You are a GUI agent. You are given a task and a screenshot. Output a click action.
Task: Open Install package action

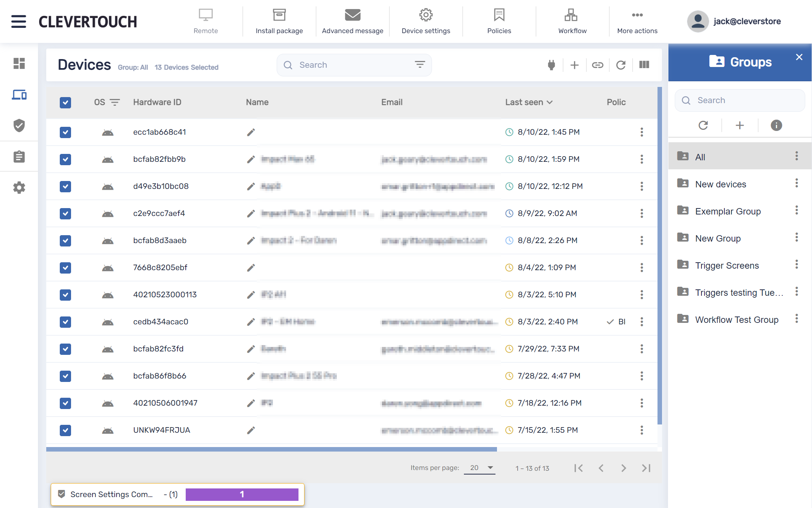point(279,21)
